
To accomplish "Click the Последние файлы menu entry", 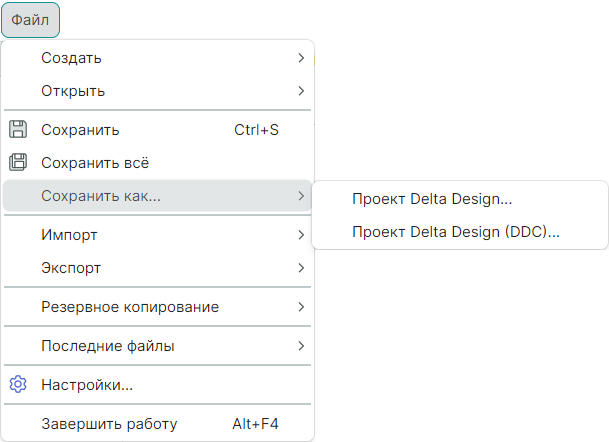I will tap(107, 346).
